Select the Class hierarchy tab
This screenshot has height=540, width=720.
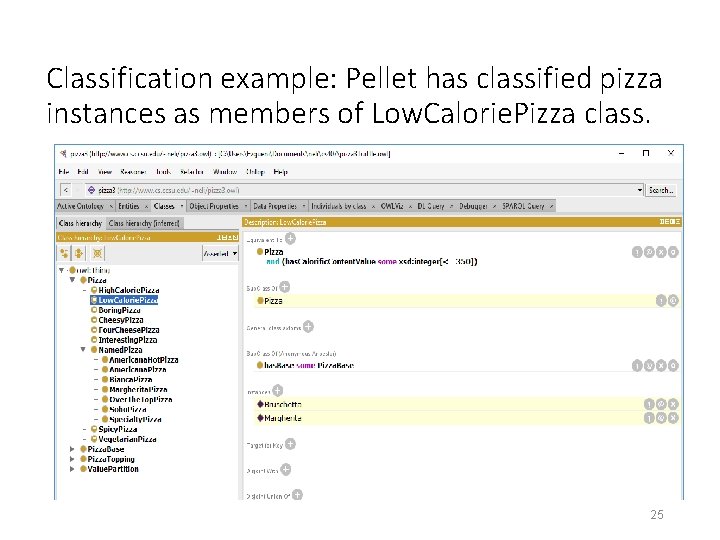[80, 223]
